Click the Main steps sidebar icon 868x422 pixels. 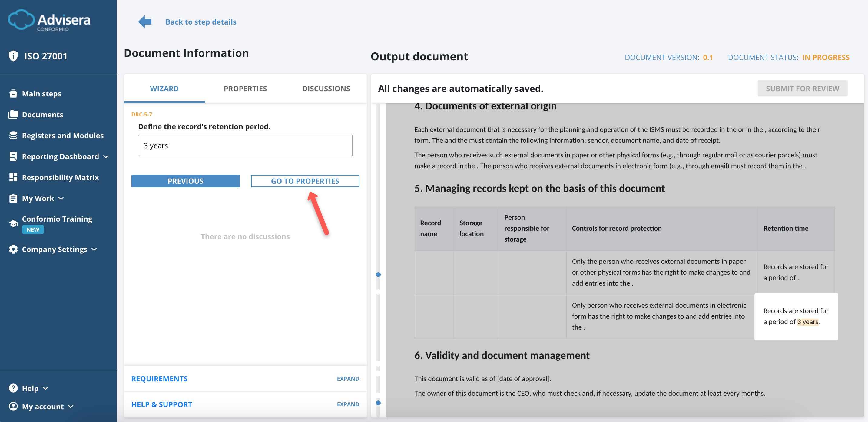point(13,93)
